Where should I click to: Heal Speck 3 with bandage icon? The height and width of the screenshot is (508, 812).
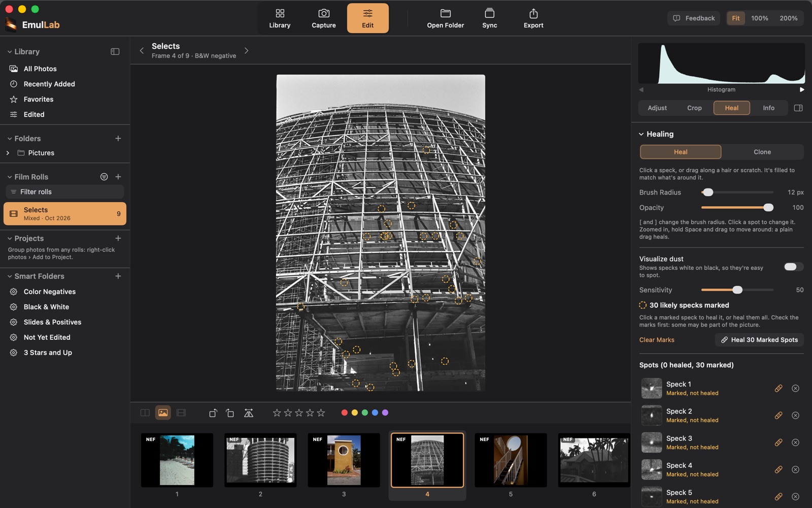[779, 442]
